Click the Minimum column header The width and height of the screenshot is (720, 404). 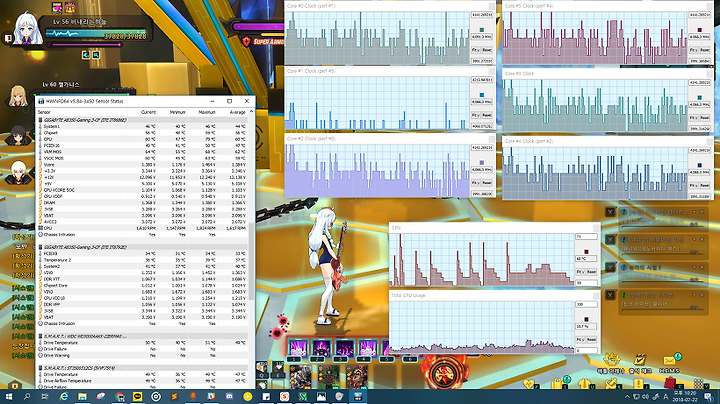[x=177, y=112]
